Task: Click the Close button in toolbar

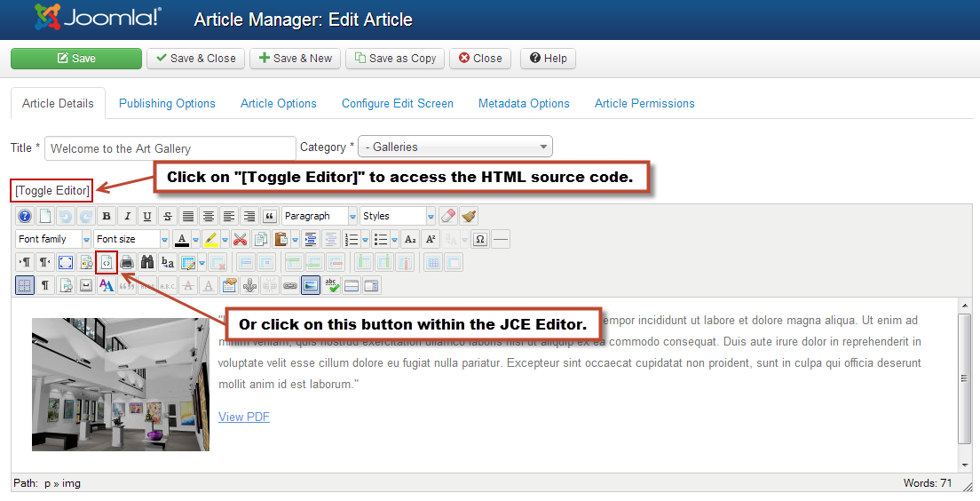Action: (x=480, y=58)
